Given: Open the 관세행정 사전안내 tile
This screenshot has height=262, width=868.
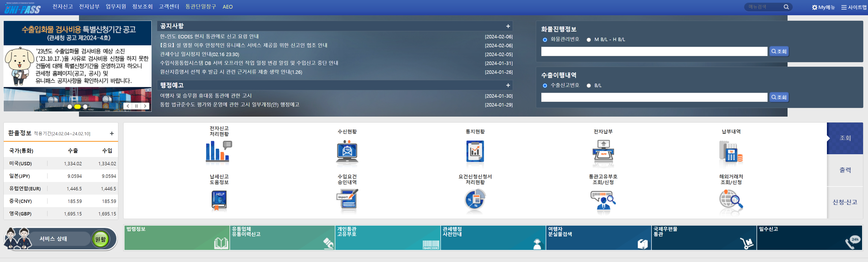Looking at the screenshot, I should [x=493, y=238].
